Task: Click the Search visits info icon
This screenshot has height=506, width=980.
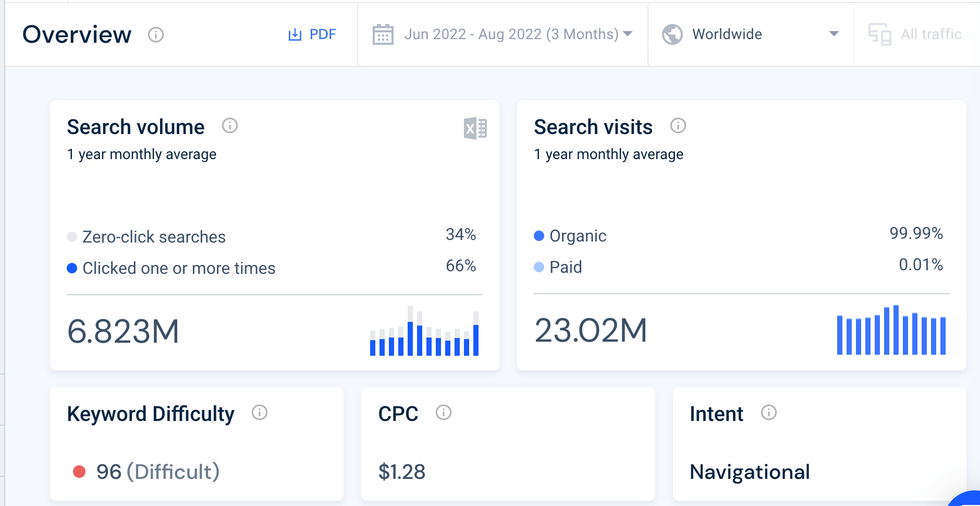Action: pyautogui.click(x=678, y=126)
